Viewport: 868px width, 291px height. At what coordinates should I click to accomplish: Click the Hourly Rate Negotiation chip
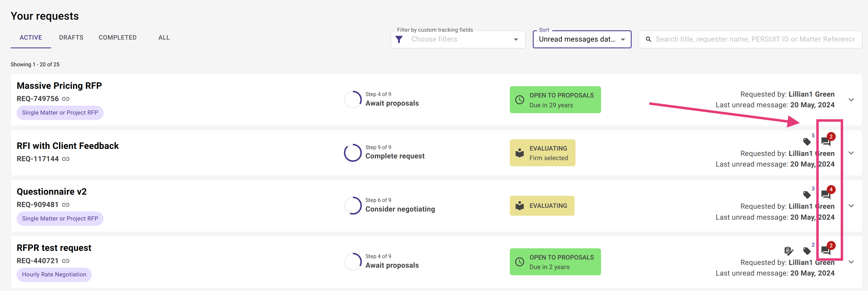point(54,274)
